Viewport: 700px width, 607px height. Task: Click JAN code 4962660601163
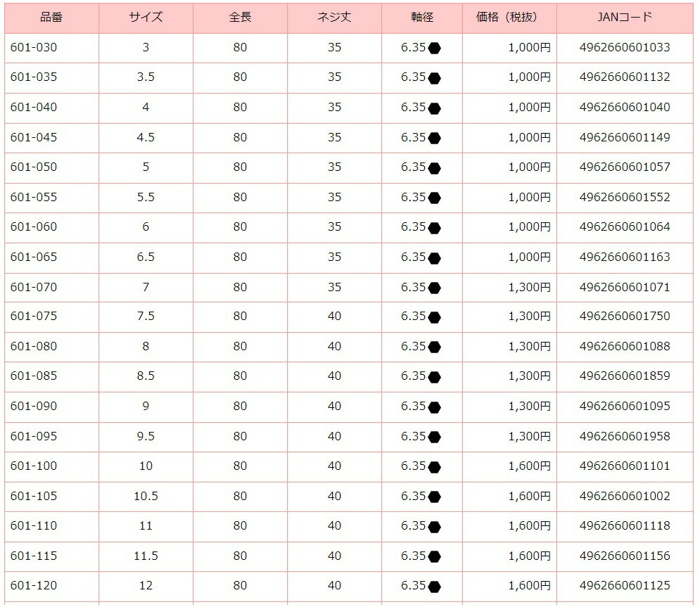[625, 257]
